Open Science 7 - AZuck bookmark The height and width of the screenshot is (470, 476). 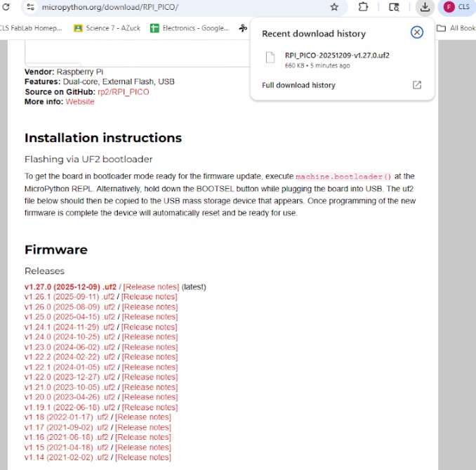107,28
